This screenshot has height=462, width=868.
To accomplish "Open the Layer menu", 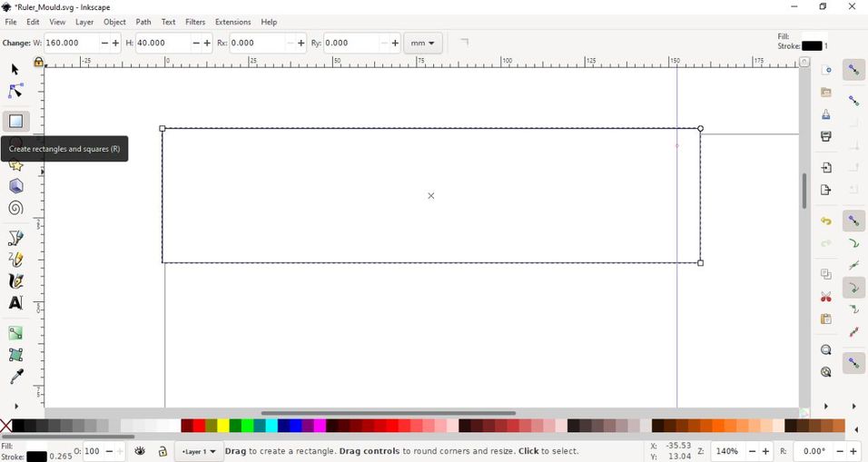I will pyautogui.click(x=84, y=22).
